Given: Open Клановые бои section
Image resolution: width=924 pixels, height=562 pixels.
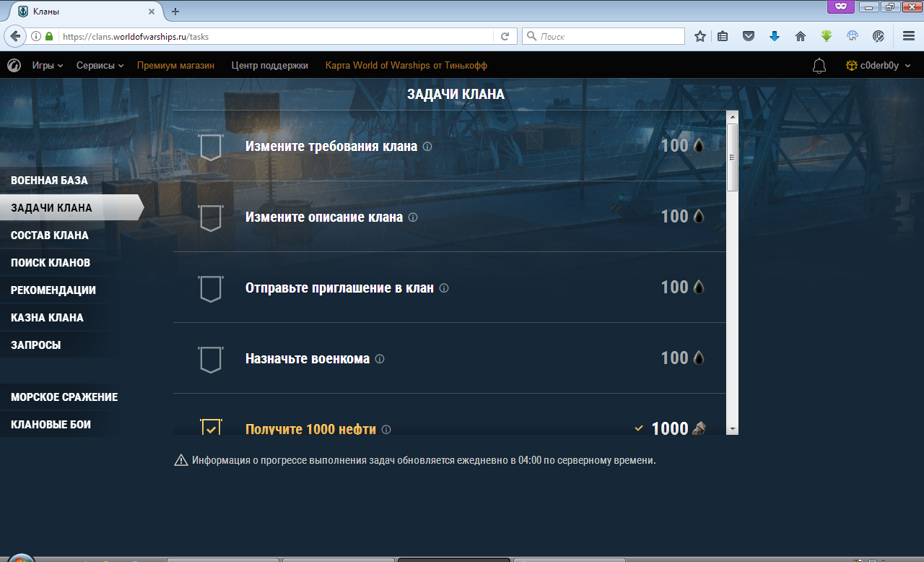Looking at the screenshot, I should (51, 425).
